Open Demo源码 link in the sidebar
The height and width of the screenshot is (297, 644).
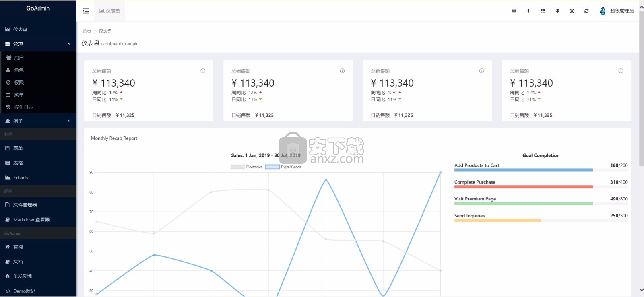[38, 291]
